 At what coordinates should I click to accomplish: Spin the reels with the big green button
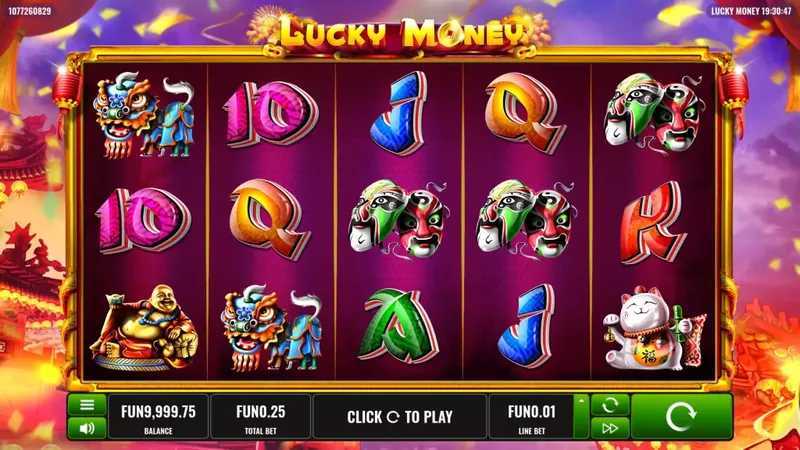point(682,417)
